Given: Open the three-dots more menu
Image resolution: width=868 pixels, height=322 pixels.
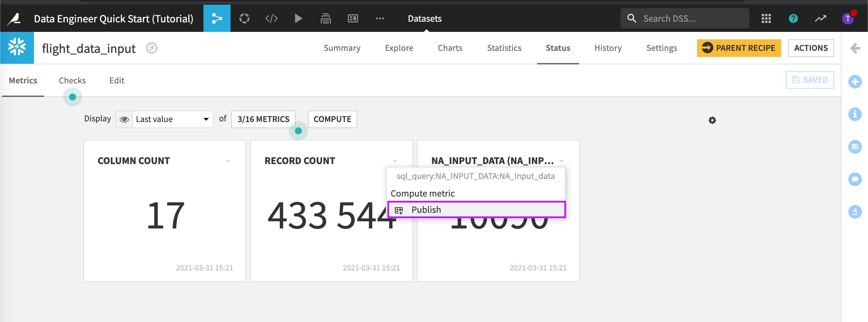Looking at the screenshot, I should pos(380,18).
